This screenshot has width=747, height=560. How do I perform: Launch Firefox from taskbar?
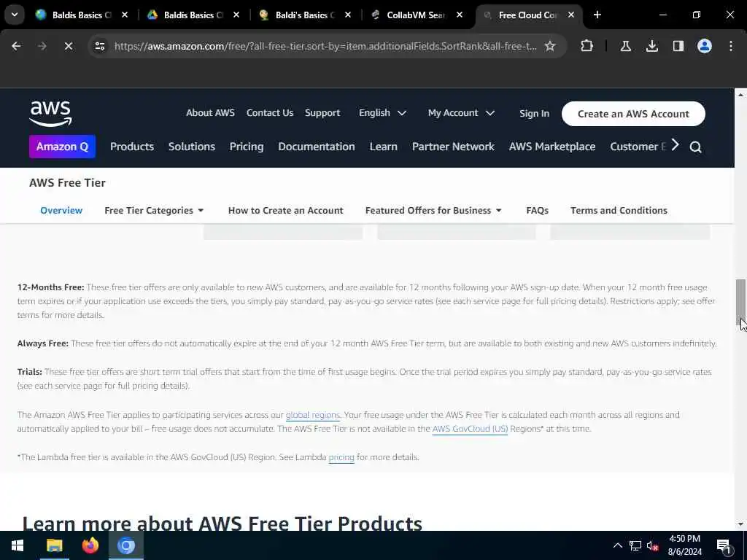90,545
